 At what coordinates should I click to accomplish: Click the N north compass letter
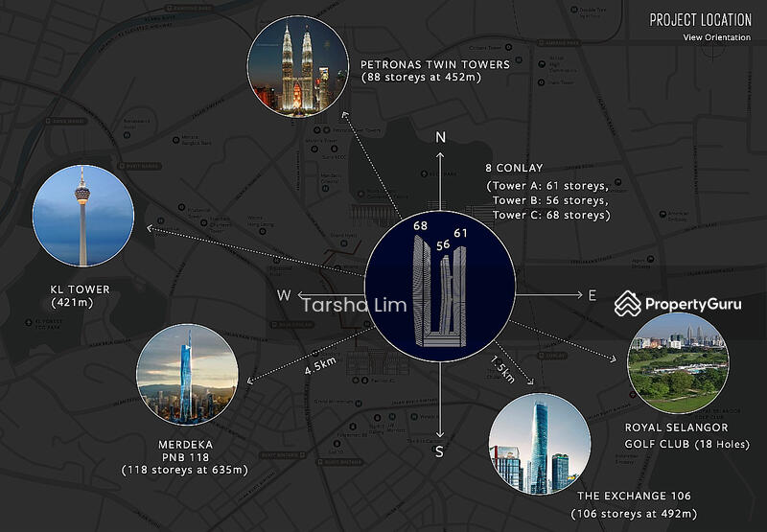coord(441,137)
